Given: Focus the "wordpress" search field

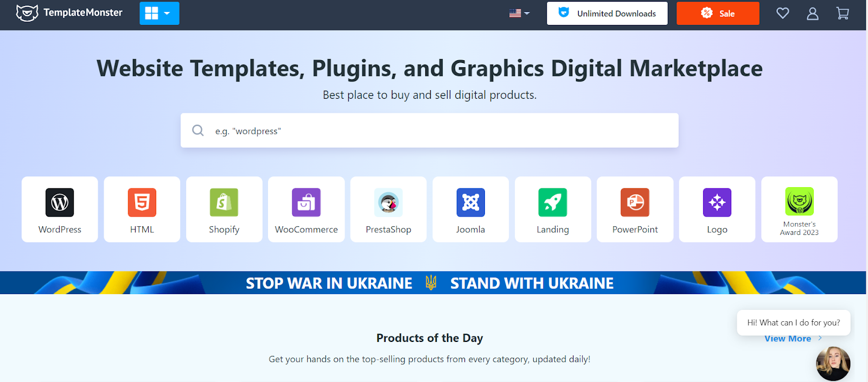Looking at the screenshot, I should click(x=430, y=130).
